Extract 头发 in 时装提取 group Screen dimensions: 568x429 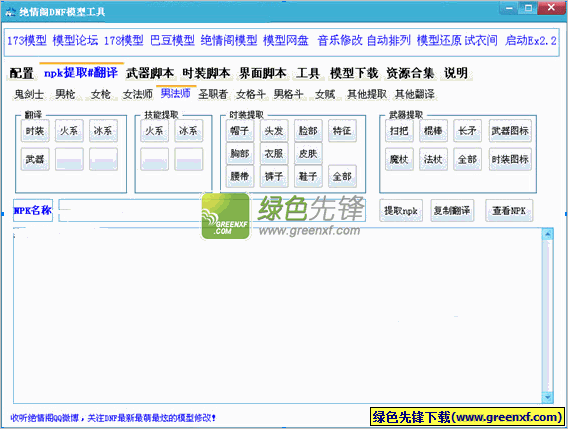pos(273,131)
